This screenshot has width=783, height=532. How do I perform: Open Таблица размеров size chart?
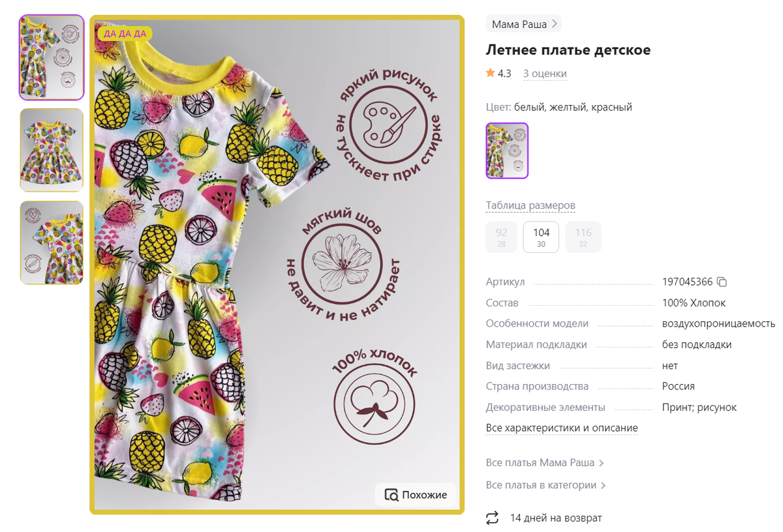(x=530, y=206)
